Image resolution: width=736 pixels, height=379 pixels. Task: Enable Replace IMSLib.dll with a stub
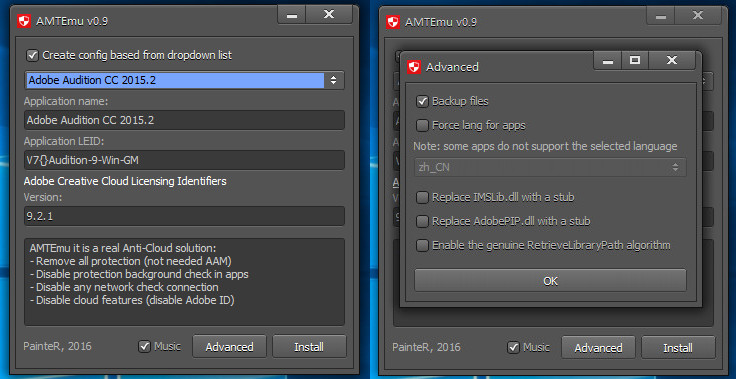(422, 197)
